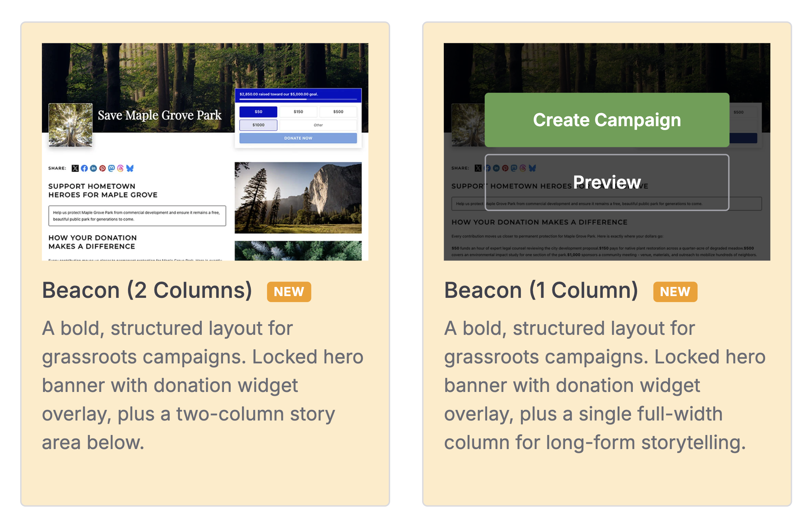Choose the $500 donation amount in the 2 Columns preview
Screen dimensions: 812x528
click(x=338, y=112)
